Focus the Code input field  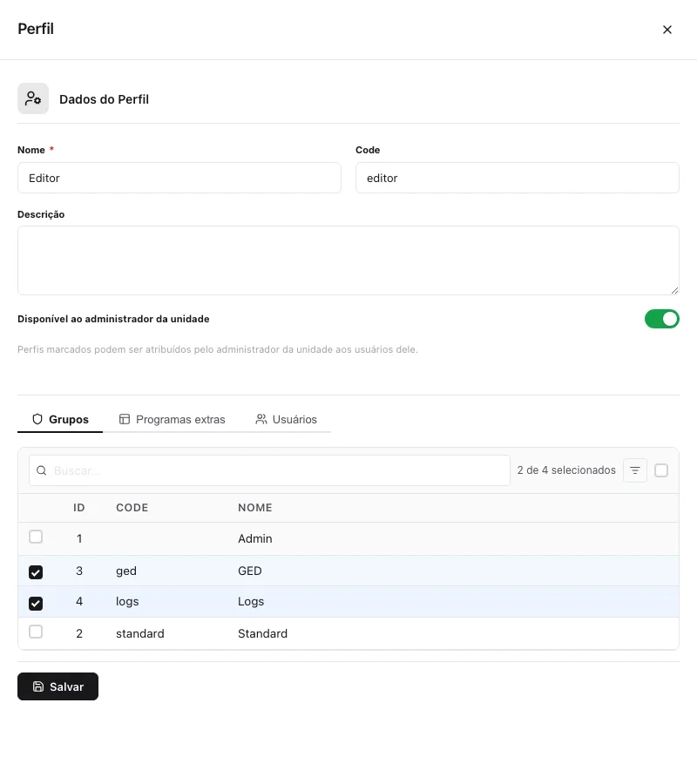[517, 178]
